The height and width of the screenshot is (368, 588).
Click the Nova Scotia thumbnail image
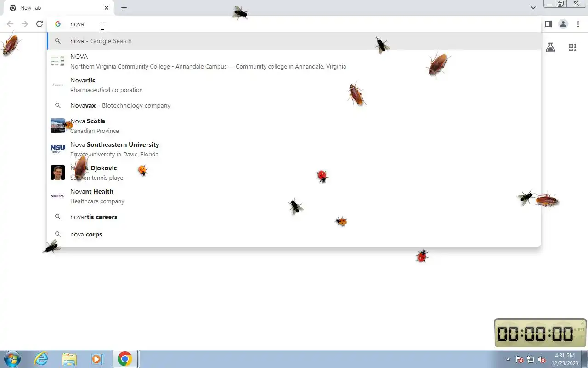(x=58, y=126)
